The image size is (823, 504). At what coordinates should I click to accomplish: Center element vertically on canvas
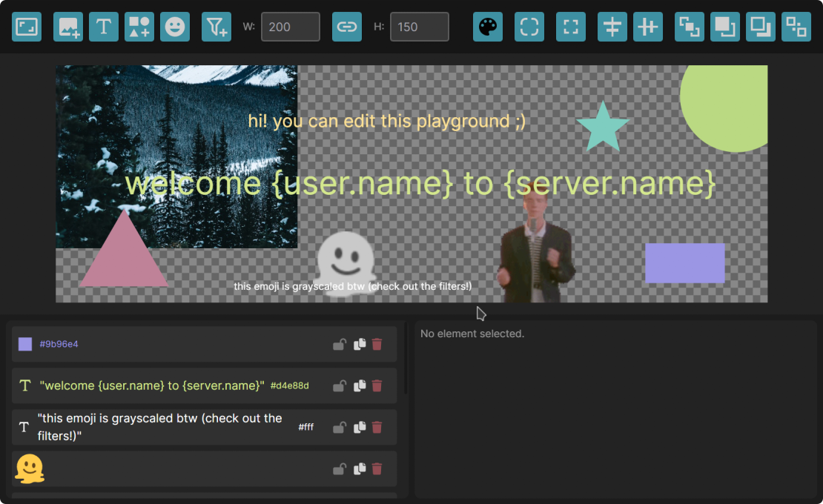pos(612,27)
